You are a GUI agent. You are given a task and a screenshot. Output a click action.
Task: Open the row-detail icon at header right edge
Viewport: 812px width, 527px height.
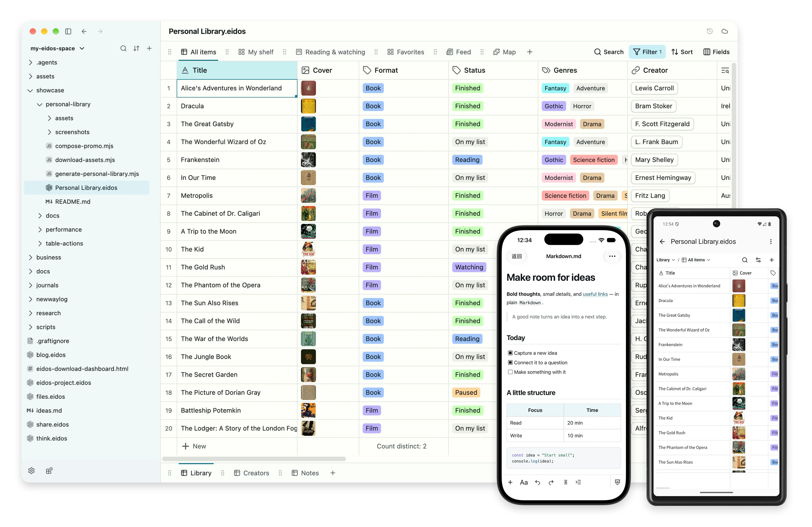[725, 70]
